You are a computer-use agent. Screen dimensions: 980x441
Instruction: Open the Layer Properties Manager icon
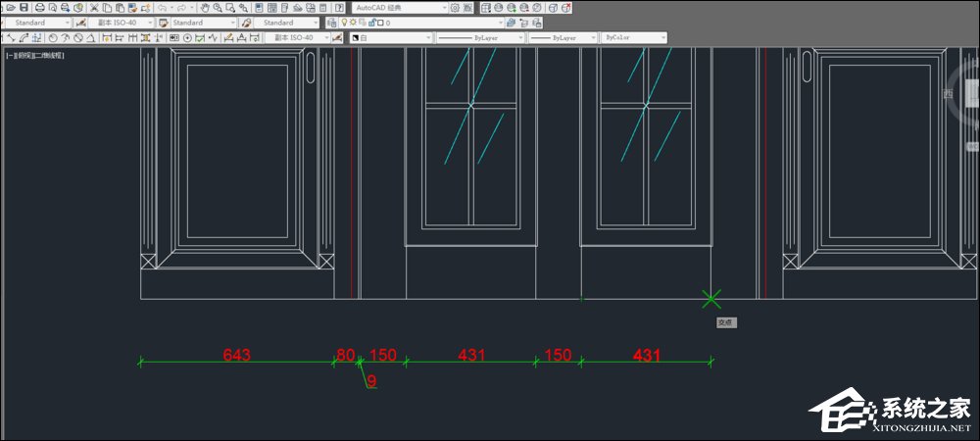pos(332,23)
